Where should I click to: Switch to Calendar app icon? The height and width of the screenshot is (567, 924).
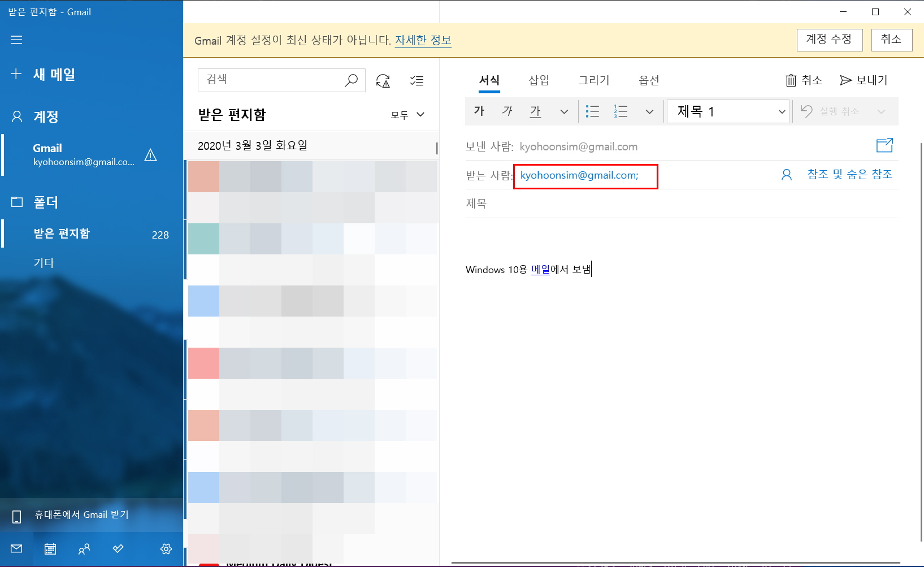[50, 548]
